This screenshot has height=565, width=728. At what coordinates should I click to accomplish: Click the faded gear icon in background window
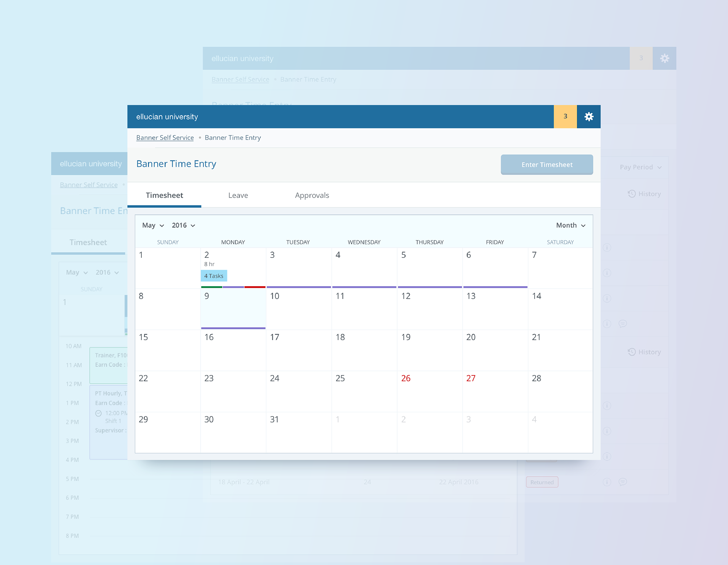[x=664, y=58]
